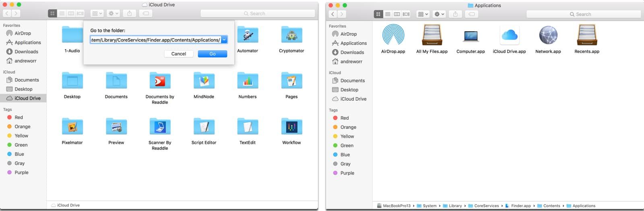This screenshot has height=211, width=644.
Task: Select Desktop in iCloud Drive window sidebar
Action: (x=23, y=89)
